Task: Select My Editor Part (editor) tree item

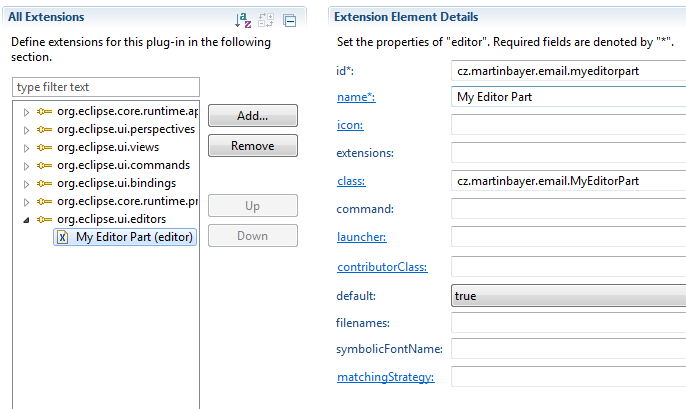Action: 125,237
